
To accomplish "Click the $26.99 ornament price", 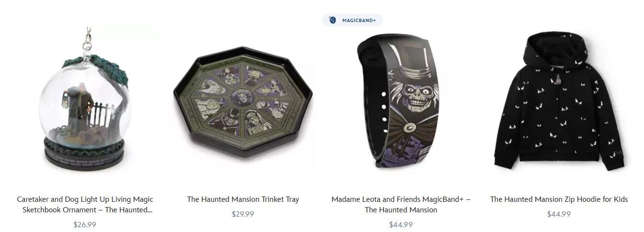I will 85,224.
